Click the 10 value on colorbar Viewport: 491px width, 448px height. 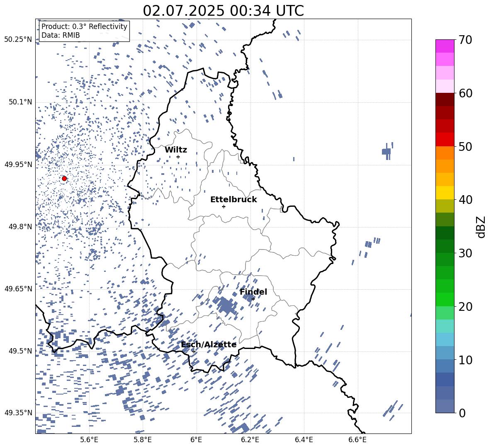click(x=465, y=360)
